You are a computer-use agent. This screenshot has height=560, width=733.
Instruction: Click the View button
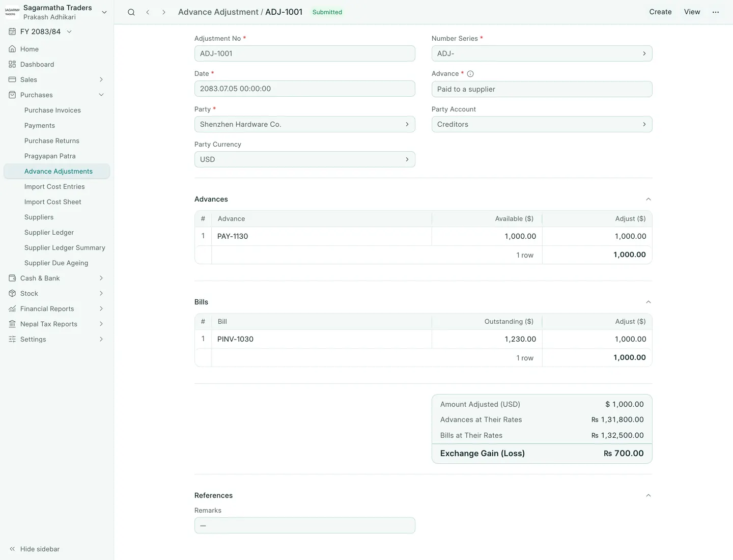pyautogui.click(x=692, y=12)
